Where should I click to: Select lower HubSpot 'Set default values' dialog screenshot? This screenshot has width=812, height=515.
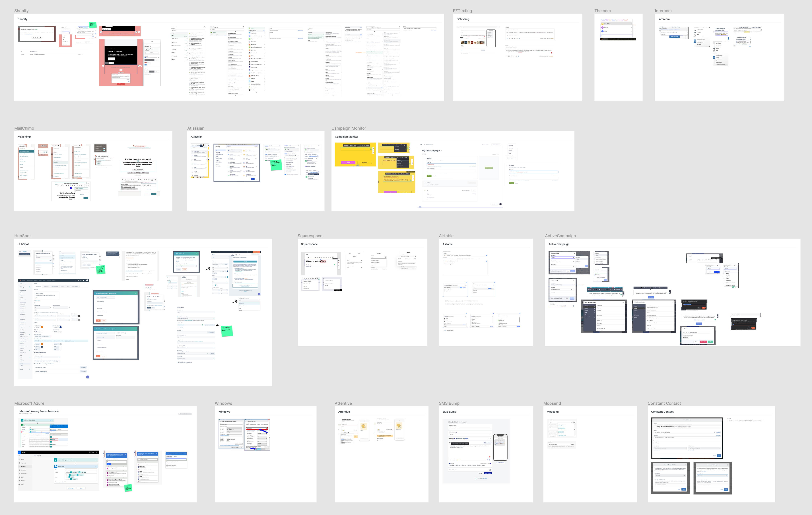click(x=116, y=343)
